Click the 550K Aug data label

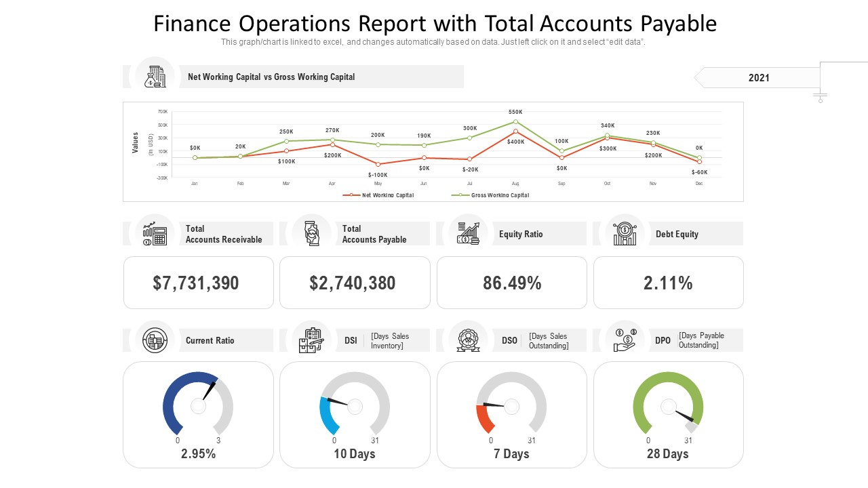click(515, 112)
